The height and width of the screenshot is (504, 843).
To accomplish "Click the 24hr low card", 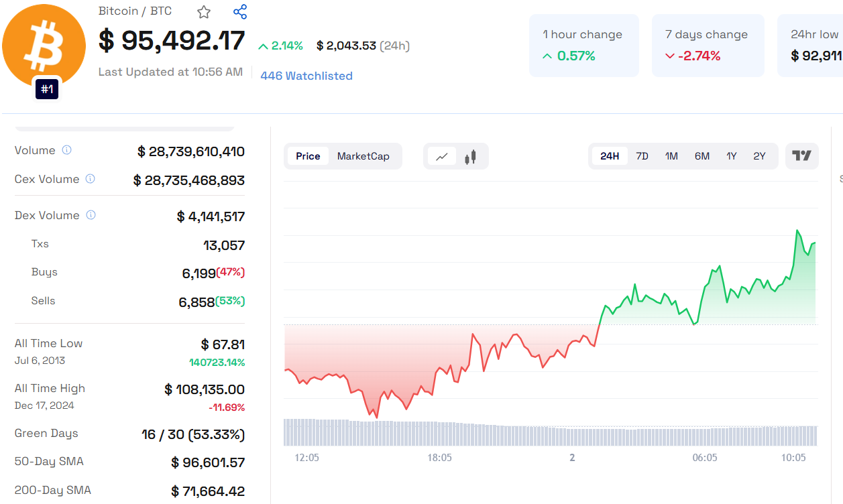I will [x=810, y=46].
